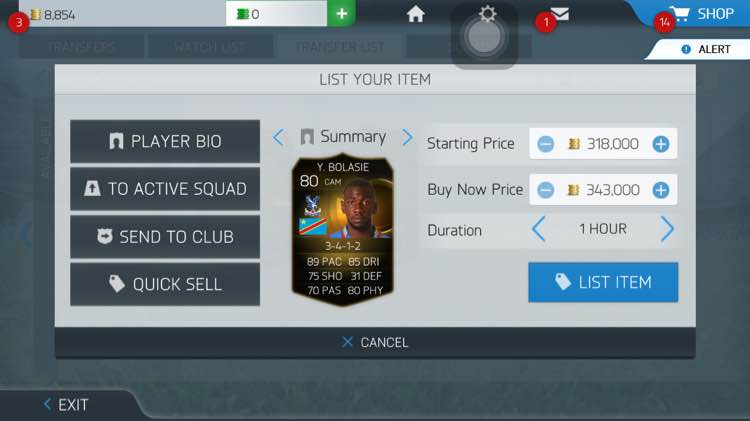Tap the green add FIFA points plus
Image resolution: width=750 pixels, height=421 pixels.
pyautogui.click(x=341, y=13)
